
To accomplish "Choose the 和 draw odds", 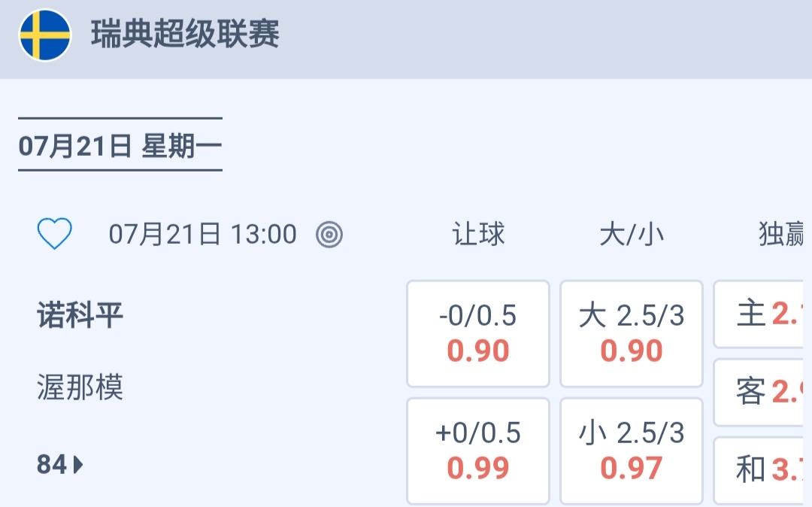I will click(759, 470).
